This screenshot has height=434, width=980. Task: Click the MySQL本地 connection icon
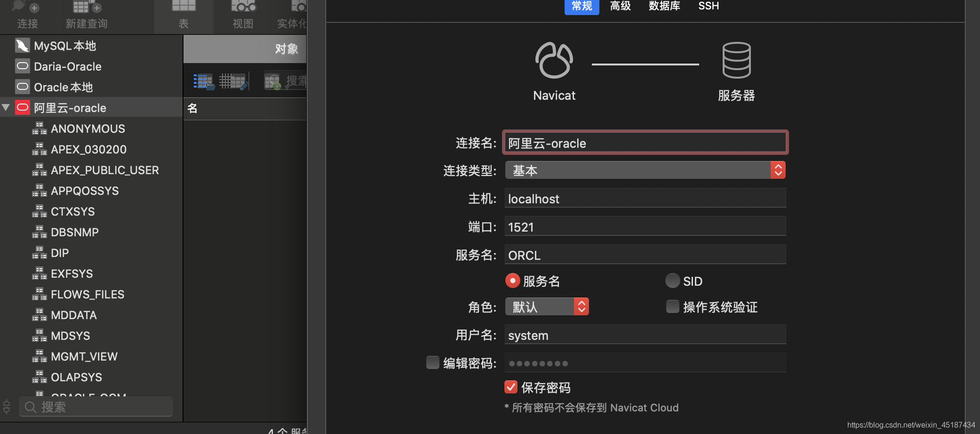22,46
